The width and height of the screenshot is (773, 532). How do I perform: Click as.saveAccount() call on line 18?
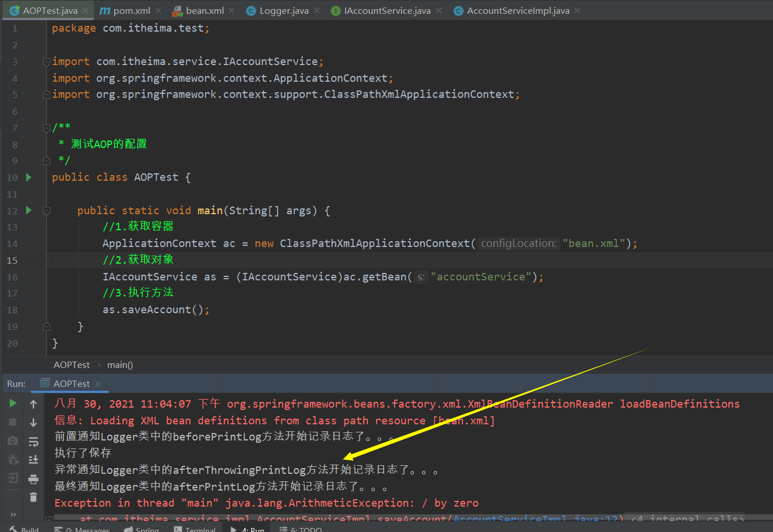[156, 310]
